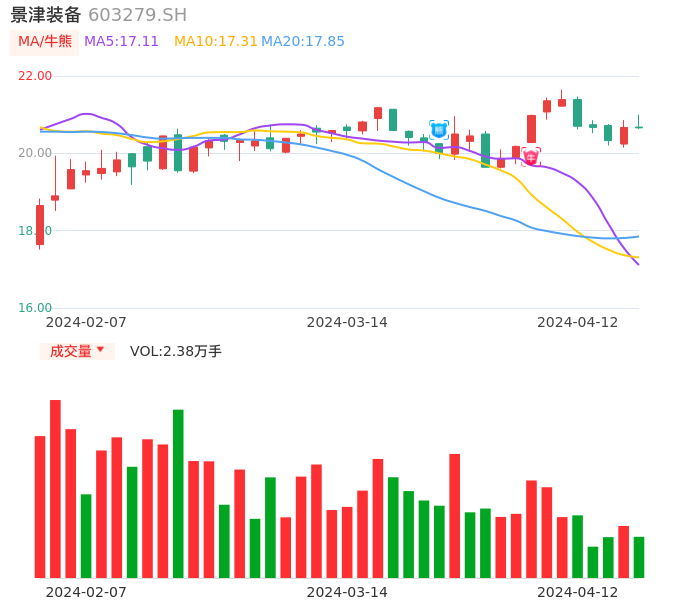Click 2024-04-12 date under volume chart

(x=578, y=592)
